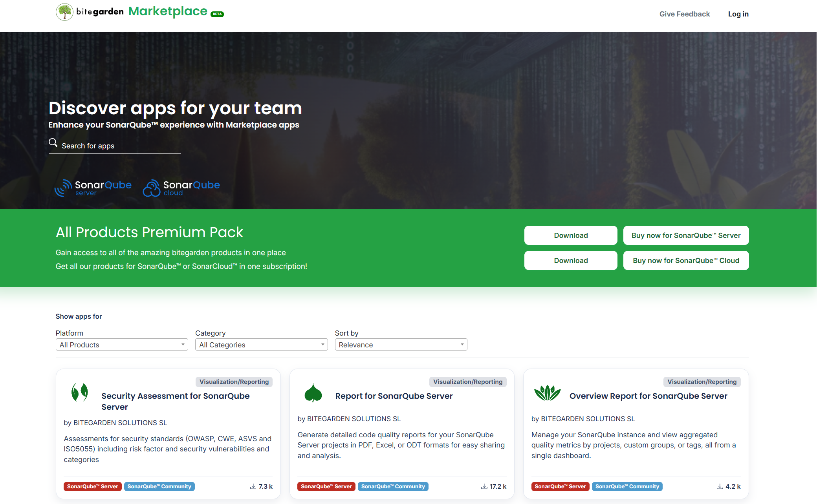Open Report for SonarQube Server

(394, 396)
